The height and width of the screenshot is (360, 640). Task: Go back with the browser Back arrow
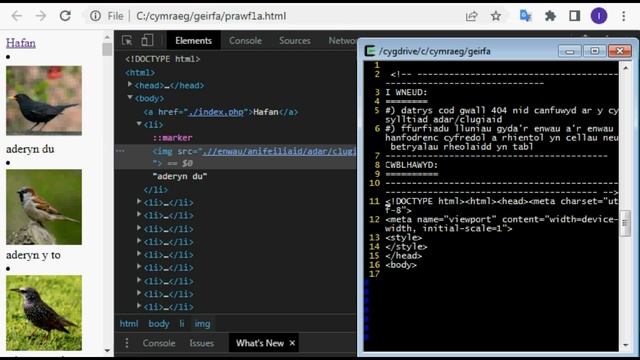coord(17,16)
